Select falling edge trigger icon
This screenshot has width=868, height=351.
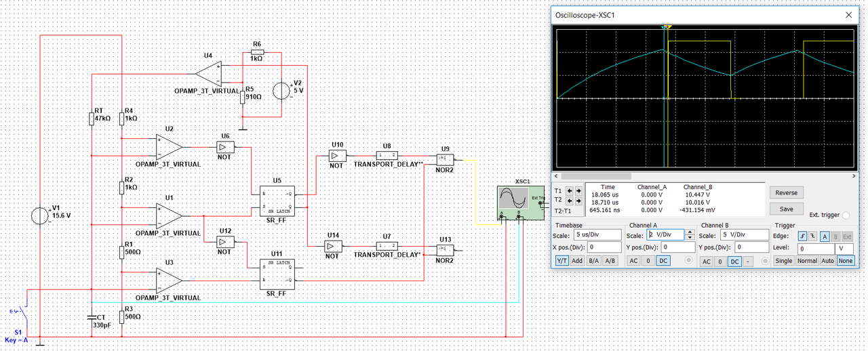[x=812, y=236]
